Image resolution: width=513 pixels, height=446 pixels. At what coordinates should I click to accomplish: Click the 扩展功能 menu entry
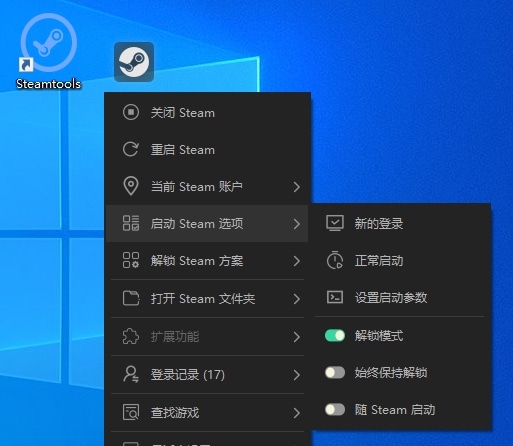coord(207,337)
